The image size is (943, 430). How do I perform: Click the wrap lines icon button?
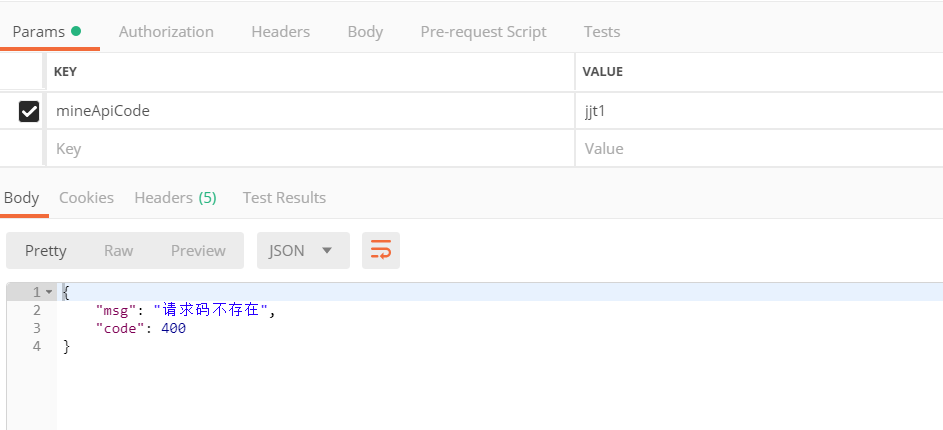coord(381,251)
